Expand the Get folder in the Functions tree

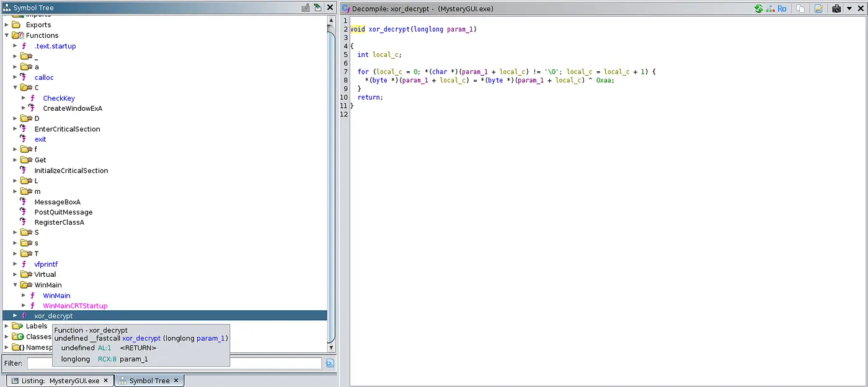(x=15, y=160)
